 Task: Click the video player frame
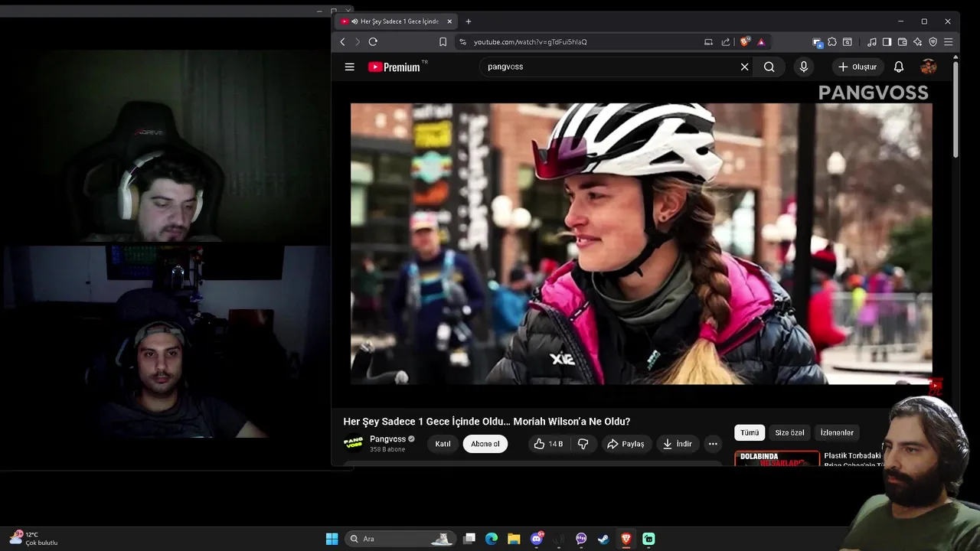[642, 243]
